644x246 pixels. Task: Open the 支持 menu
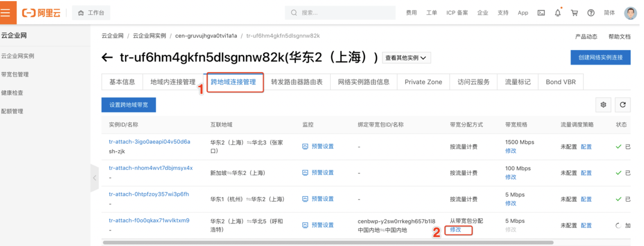pyautogui.click(x=503, y=13)
